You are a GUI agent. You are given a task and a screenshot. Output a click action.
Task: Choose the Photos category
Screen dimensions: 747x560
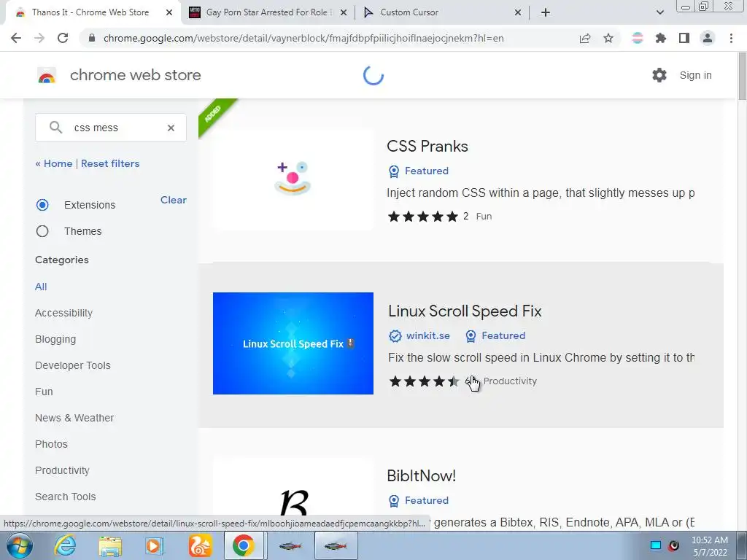(x=52, y=444)
